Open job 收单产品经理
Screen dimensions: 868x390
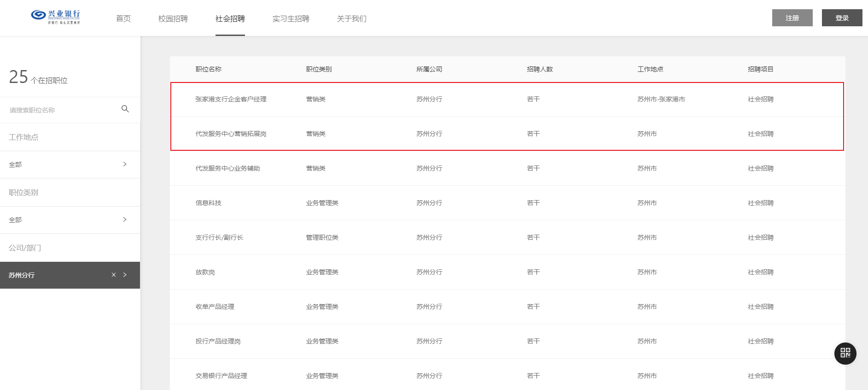pyautogui.click(x=215, y=307)
